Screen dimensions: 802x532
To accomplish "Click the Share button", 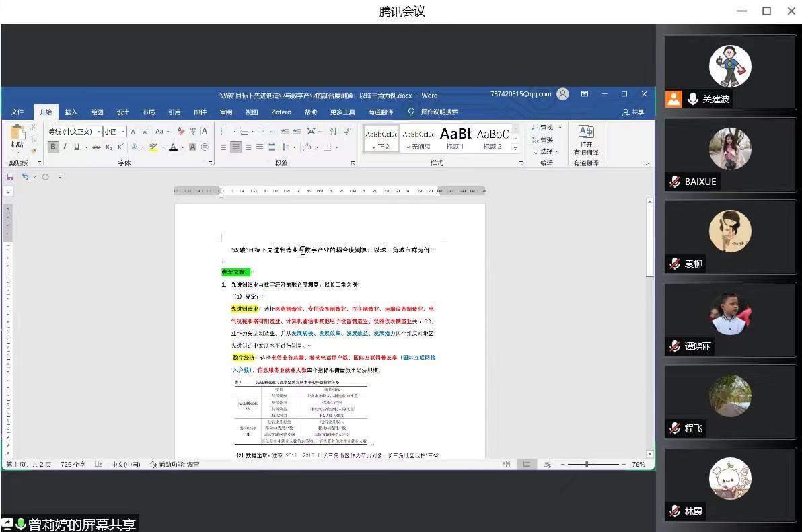I will [x=633, y=112].
